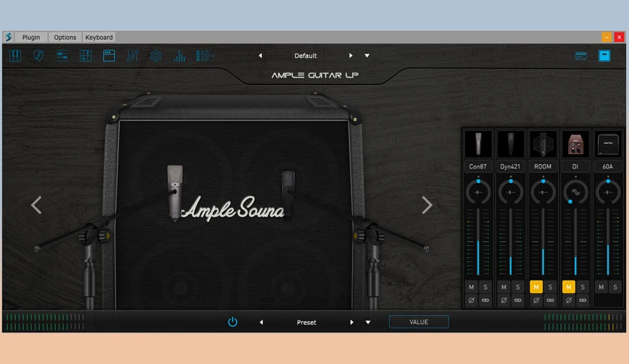This screenshot has height=364, width=629.
Task: Click the small keyboard display icon at top right
Action: pyautogui.click(x=581, y=56)
